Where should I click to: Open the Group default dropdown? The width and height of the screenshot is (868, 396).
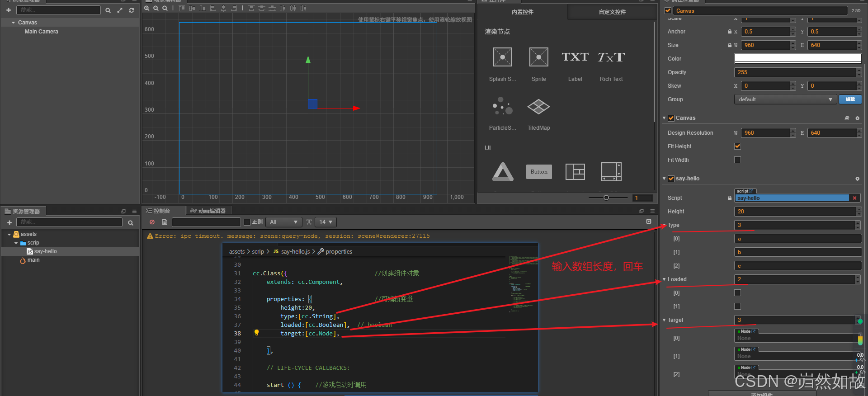click(x=786, y=99)
